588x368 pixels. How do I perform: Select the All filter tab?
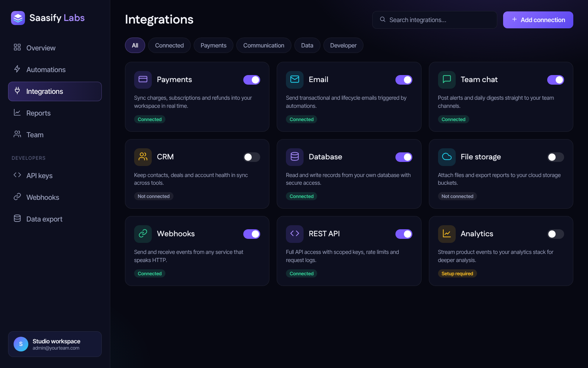click(135, 45)
